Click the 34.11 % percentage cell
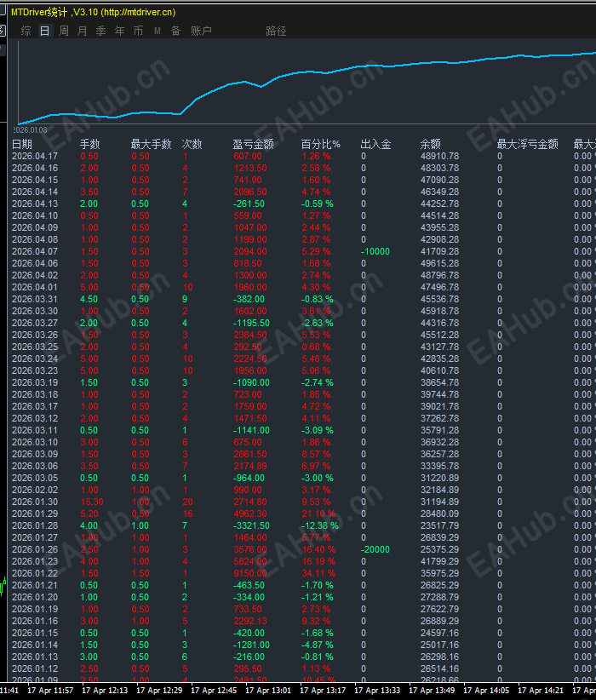596x700 pixels. coord(318,573)
